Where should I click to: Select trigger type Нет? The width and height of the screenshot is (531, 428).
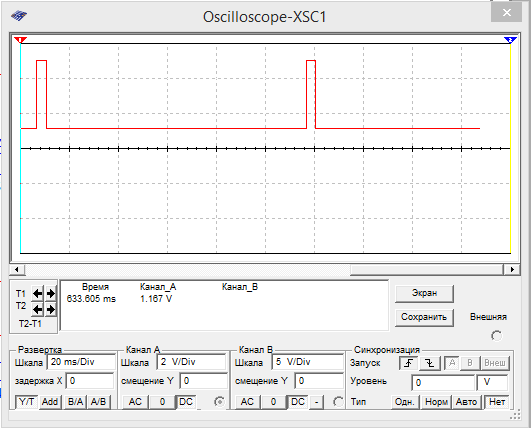coord(497,402)
